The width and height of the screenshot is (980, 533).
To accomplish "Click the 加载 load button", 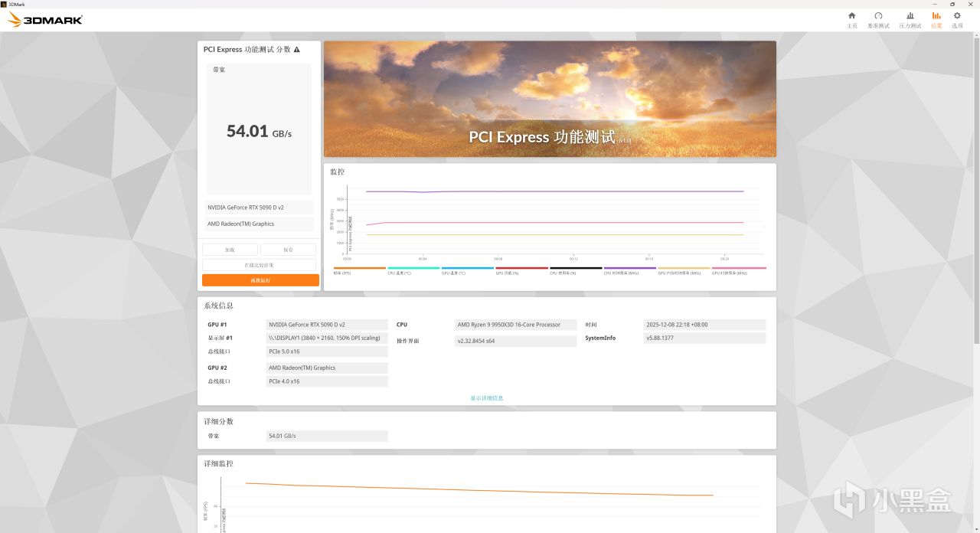I will coord(230,250).
